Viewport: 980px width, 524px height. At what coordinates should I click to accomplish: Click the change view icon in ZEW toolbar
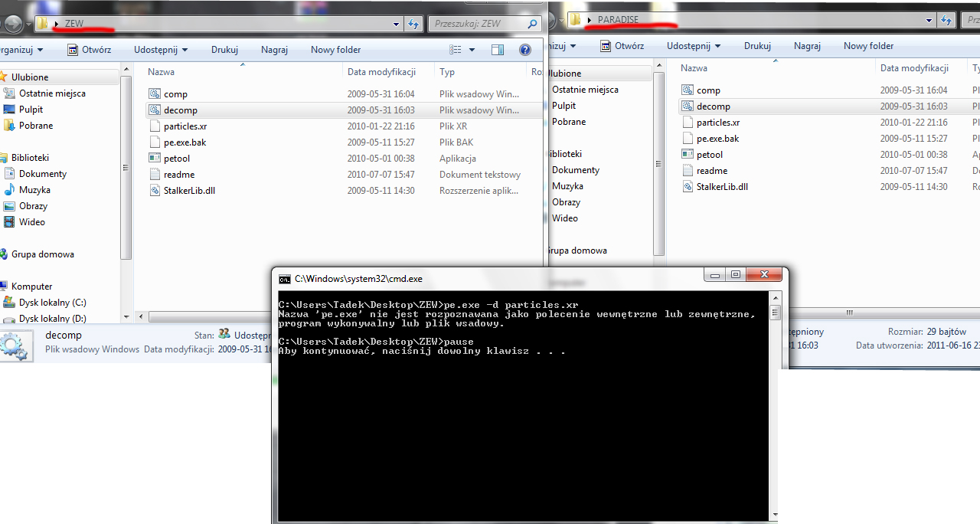point(456,50)
